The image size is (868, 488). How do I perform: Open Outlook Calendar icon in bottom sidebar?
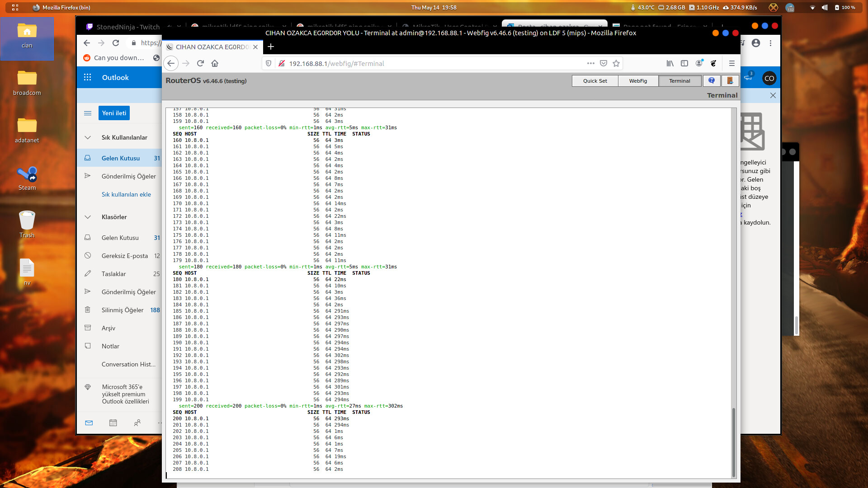tap(113, 423)
